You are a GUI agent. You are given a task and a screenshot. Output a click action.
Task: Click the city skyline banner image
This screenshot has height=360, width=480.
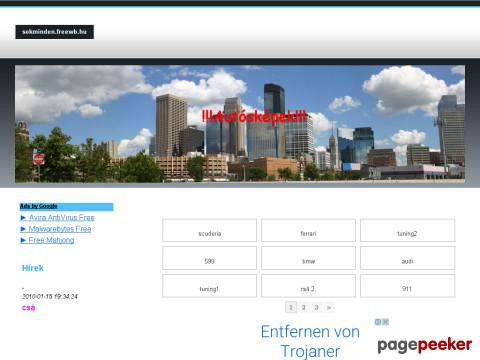point(240,124)
